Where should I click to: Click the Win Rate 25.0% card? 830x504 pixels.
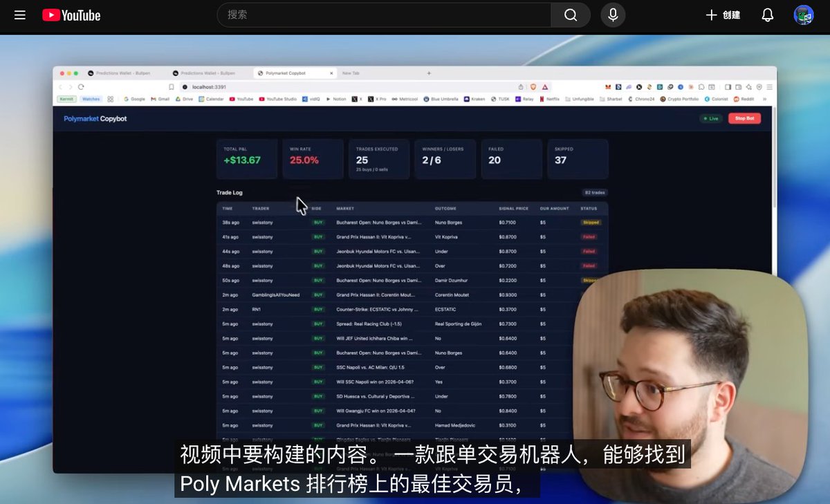313,159
